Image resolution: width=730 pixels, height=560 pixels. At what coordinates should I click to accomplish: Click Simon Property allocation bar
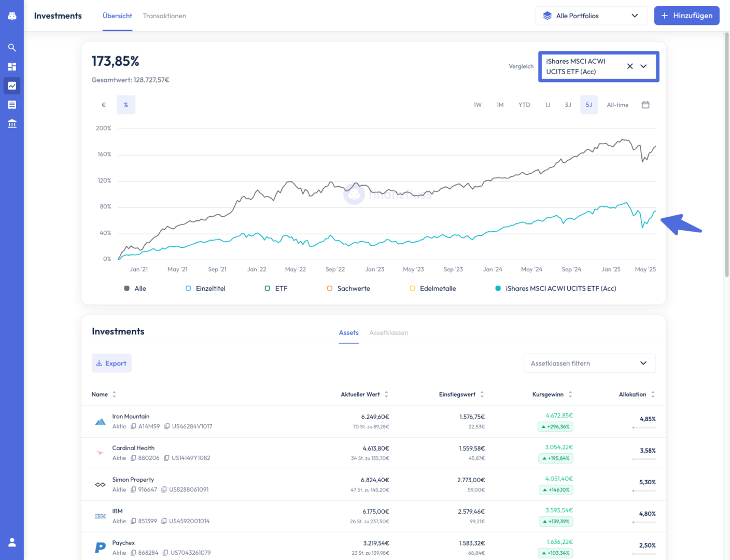tap(644, 491)
